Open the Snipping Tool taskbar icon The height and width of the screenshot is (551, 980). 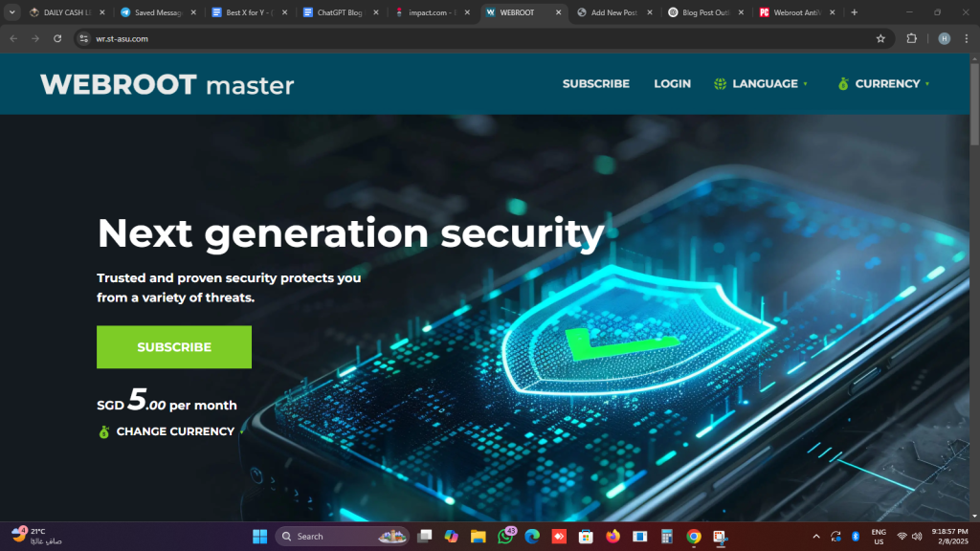coord(720,536)
